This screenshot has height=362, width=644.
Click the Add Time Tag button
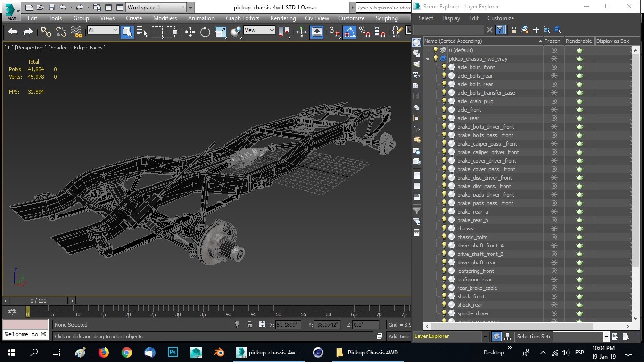399,337
